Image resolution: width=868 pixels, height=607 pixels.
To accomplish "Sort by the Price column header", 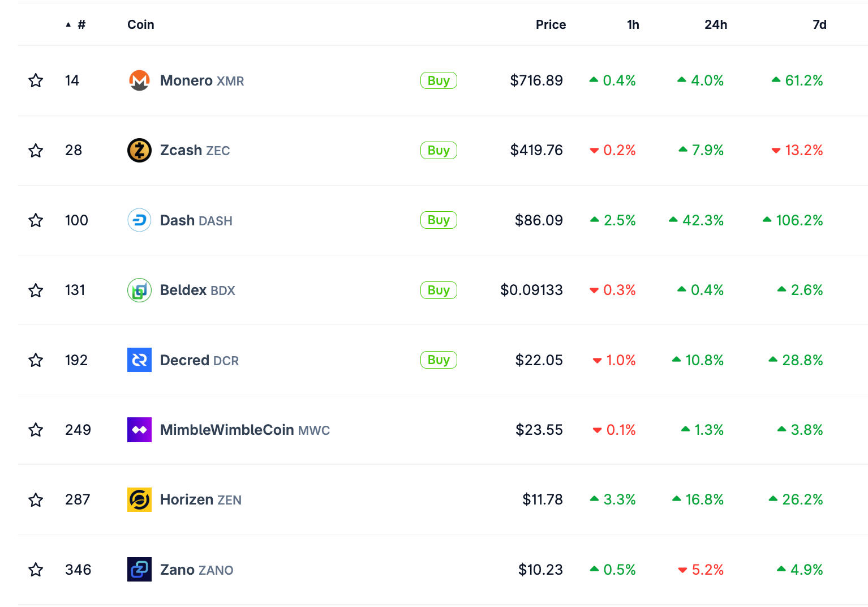I will (551, 24).
